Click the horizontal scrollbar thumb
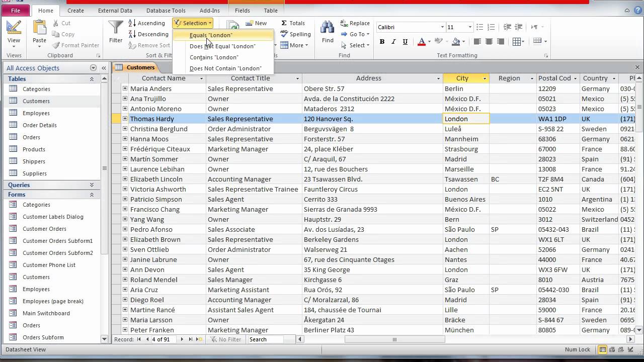Screen dimensions: 644x362 (394, 339)
